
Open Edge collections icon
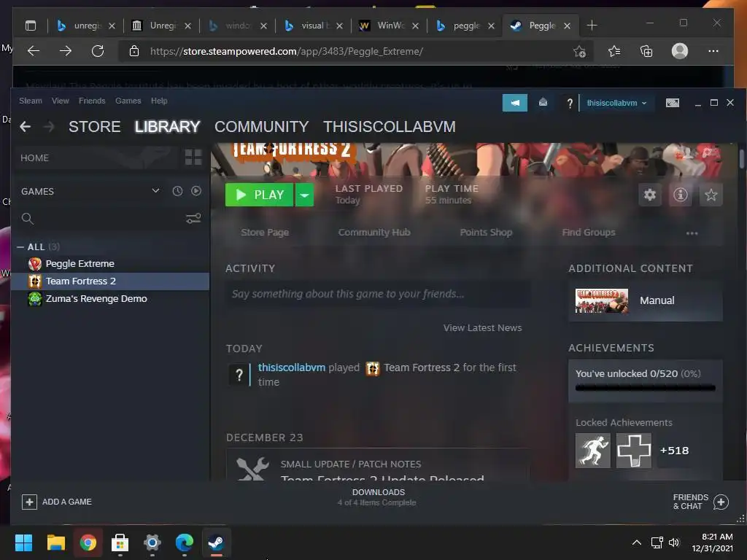(646, 51)
